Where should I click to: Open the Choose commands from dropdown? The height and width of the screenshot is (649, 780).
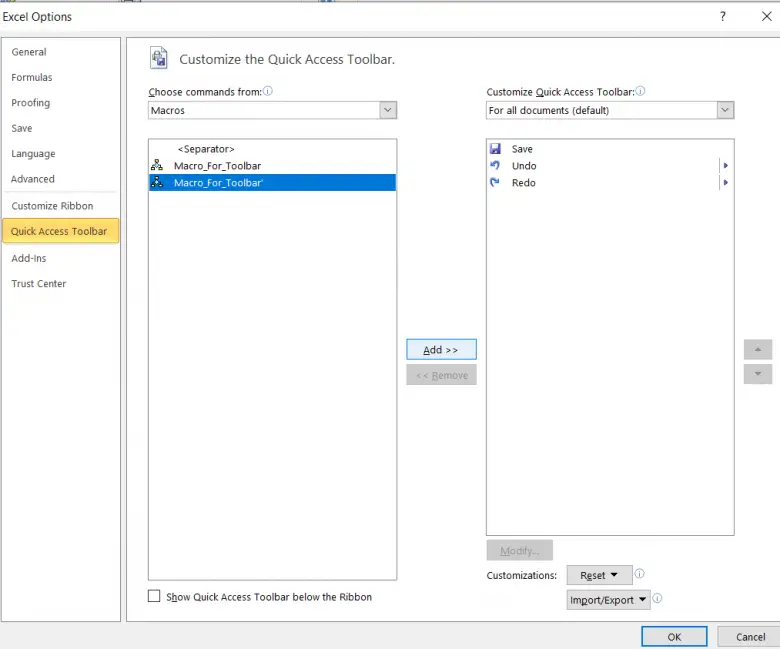[388, 110]
